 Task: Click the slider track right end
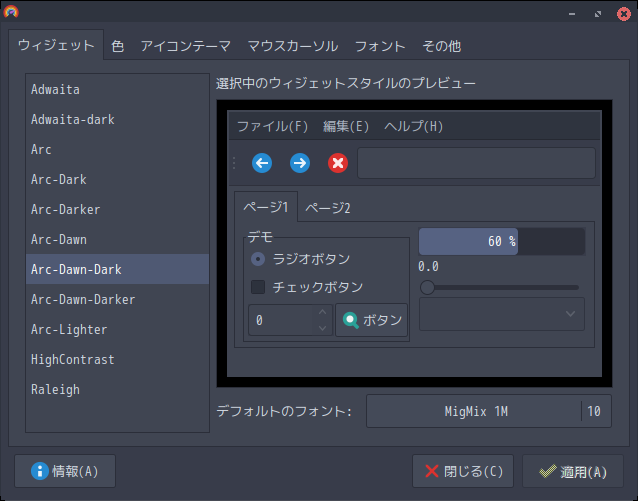[575, 287]
